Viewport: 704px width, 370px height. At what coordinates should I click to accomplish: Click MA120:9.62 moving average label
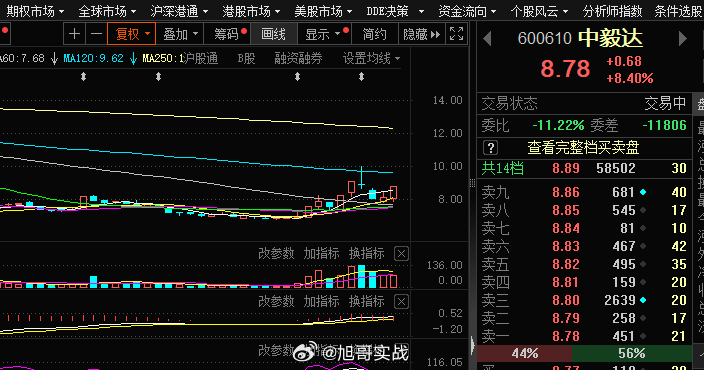point(93,58)
